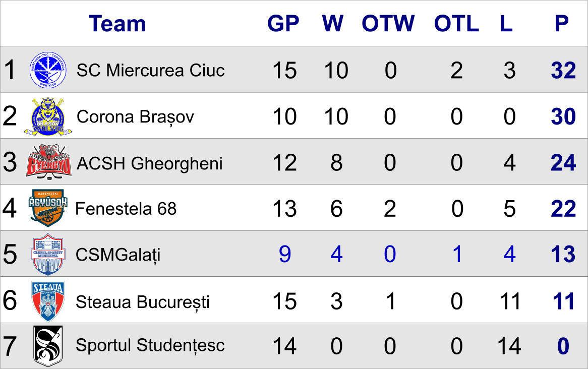Click the 32 points value for Miercurea Ciuc
588x369 pixels.
tap(563, 70)
